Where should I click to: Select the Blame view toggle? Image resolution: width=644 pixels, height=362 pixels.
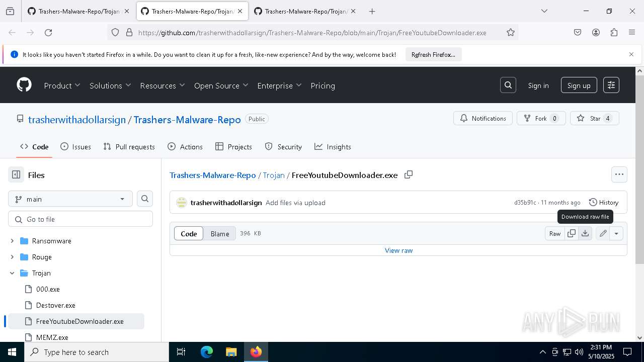click(220, 233)
